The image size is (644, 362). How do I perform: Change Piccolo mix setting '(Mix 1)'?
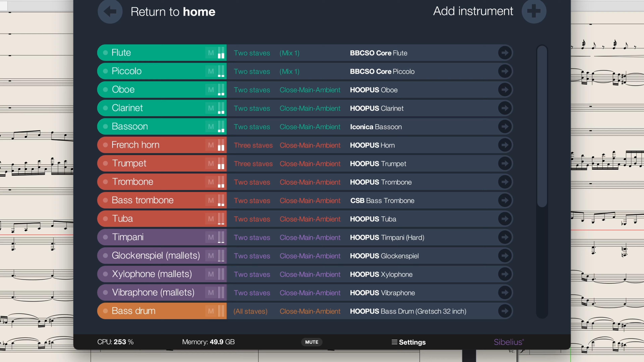289,71
